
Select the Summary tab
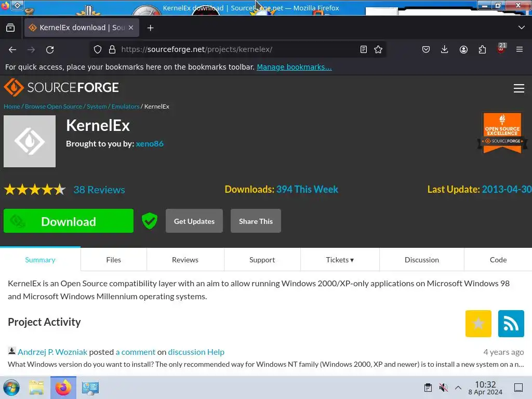pyautogui.click(x=40, y=260)
